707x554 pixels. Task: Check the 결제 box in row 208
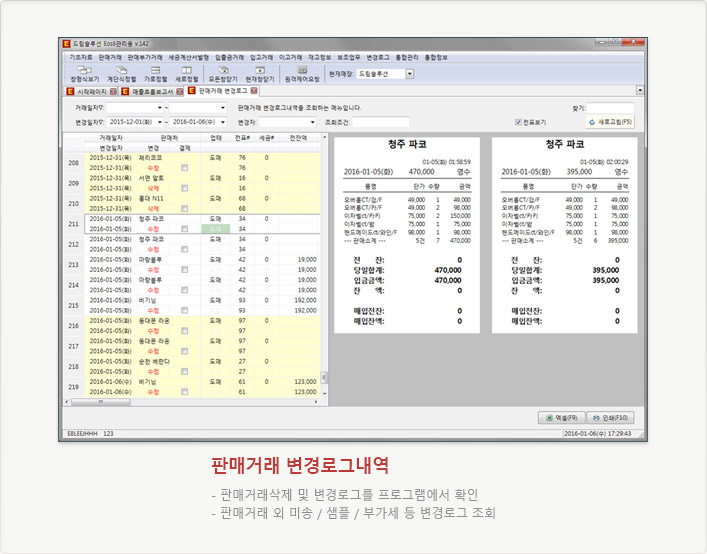pyautogui.click(x=183, y=167)
